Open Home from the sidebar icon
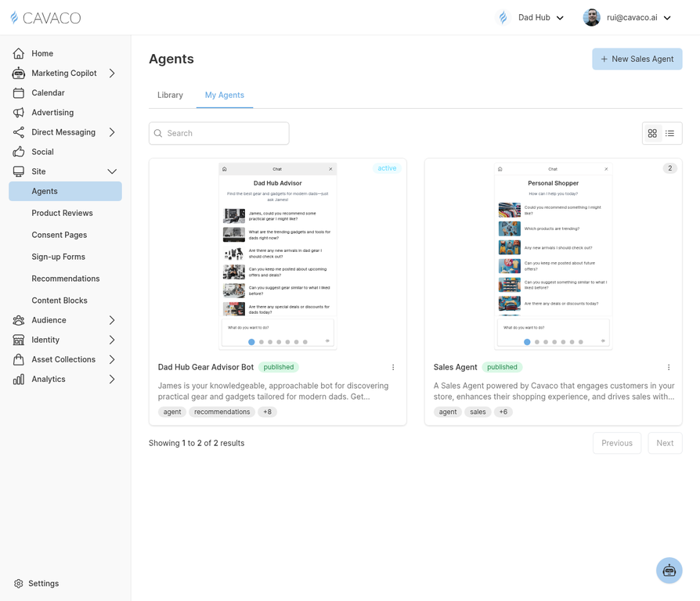The image size is (700, 601). click(x=18, y=53)
